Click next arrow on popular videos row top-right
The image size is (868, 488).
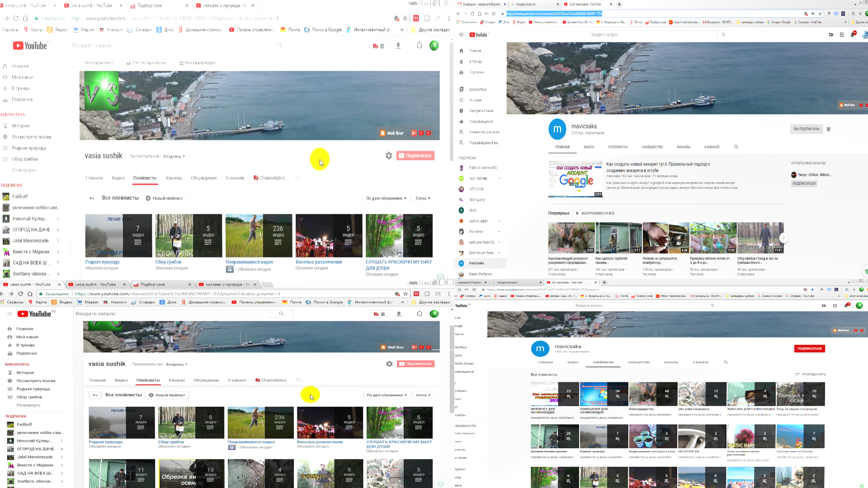coord(783,238)
